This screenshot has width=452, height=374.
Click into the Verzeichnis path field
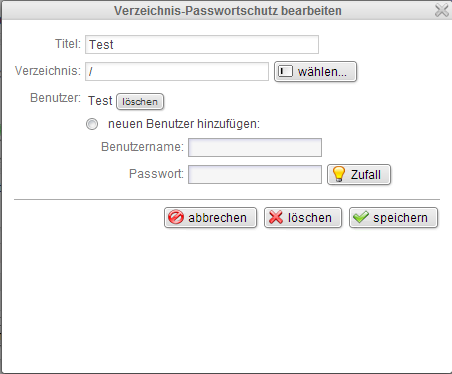tap(177, 71)
